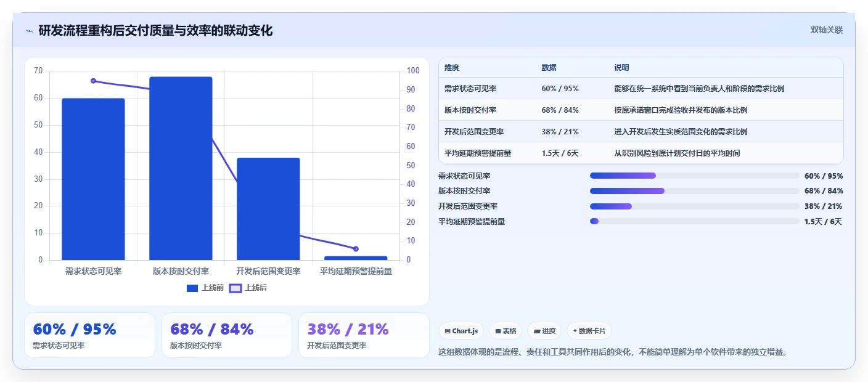Click the 说明 column header
This screenshot has width=868, height=382.
621,68
